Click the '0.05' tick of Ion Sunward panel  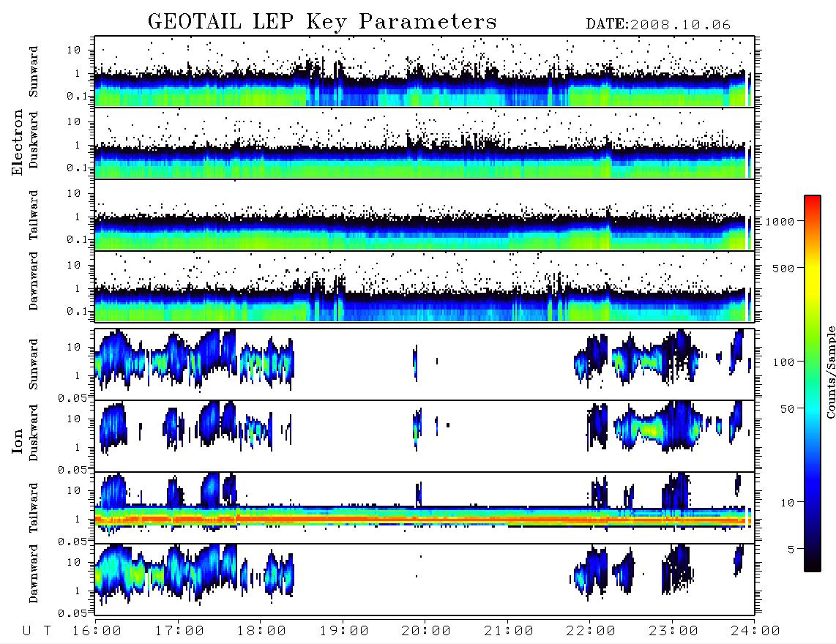point(72,397)
